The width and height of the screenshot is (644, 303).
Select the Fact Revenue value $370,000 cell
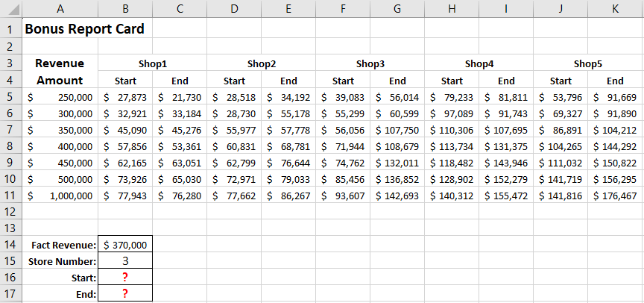(125, 245)
